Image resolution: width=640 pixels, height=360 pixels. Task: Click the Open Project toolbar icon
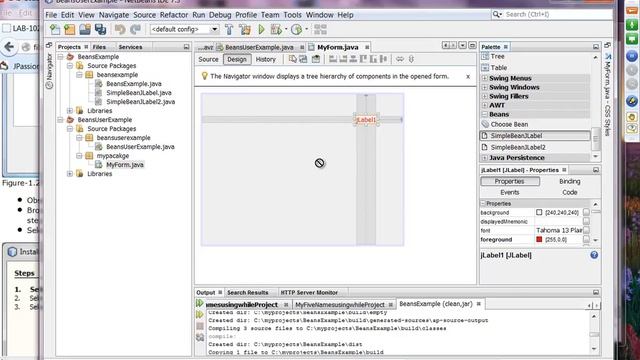pos(85,29)
